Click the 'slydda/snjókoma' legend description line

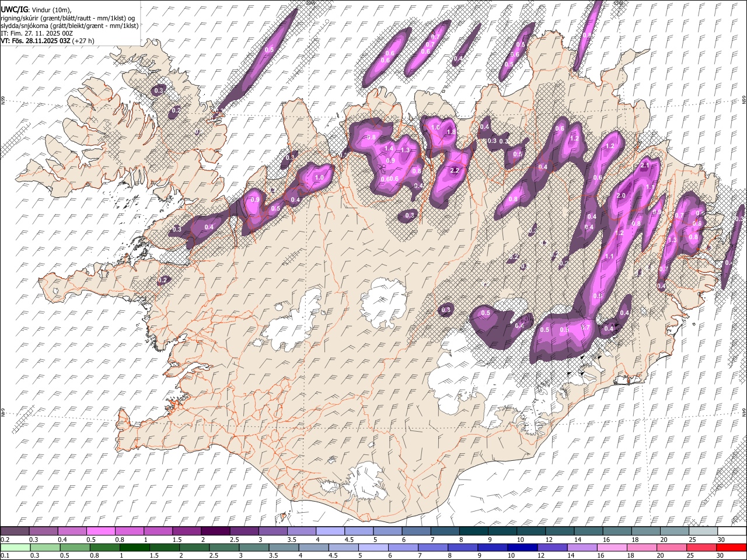[69, 26]
